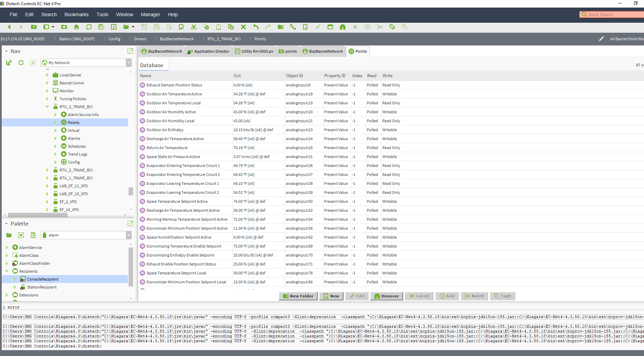Viewport: 644px width, 356px height.
Task: Collapse the RTU_3_TRANE_BCI tree node
Action: tap(47, 107)
